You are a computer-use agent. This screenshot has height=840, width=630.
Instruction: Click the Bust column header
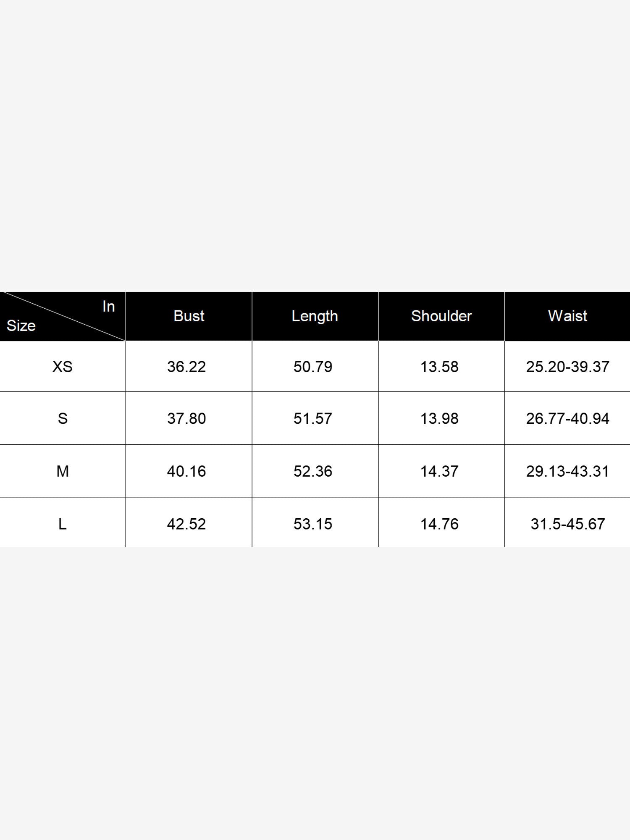[189, 316]
